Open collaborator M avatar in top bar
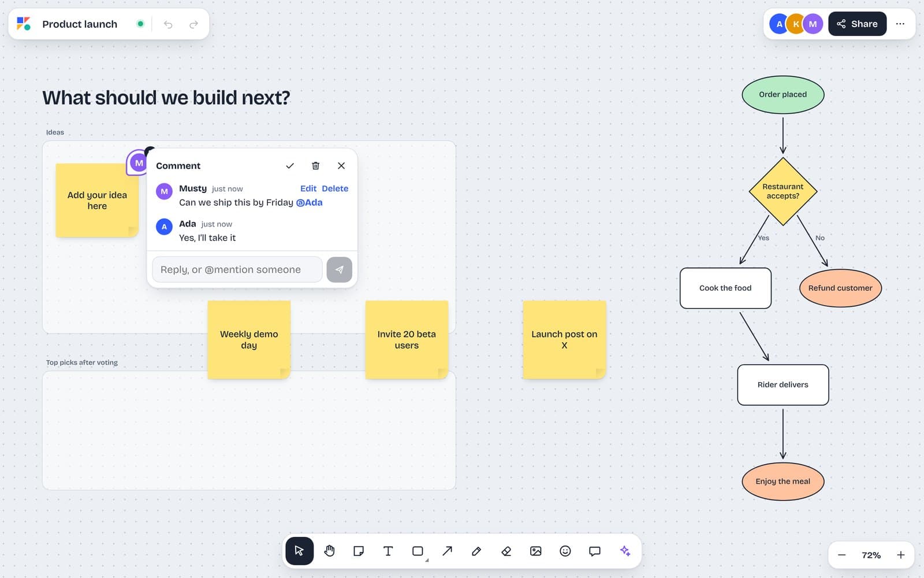 pyautogui.click(x=813, y=24)
